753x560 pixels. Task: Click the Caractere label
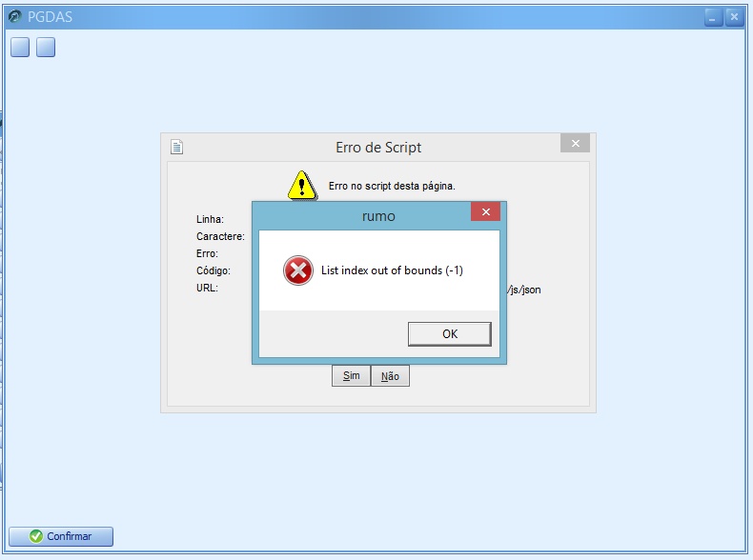(220, 236)
